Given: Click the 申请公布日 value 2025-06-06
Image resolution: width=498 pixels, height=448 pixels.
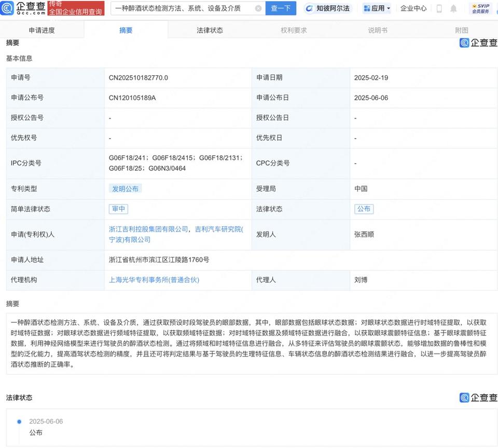Looking at the screenshot, I should pos(371,98).
